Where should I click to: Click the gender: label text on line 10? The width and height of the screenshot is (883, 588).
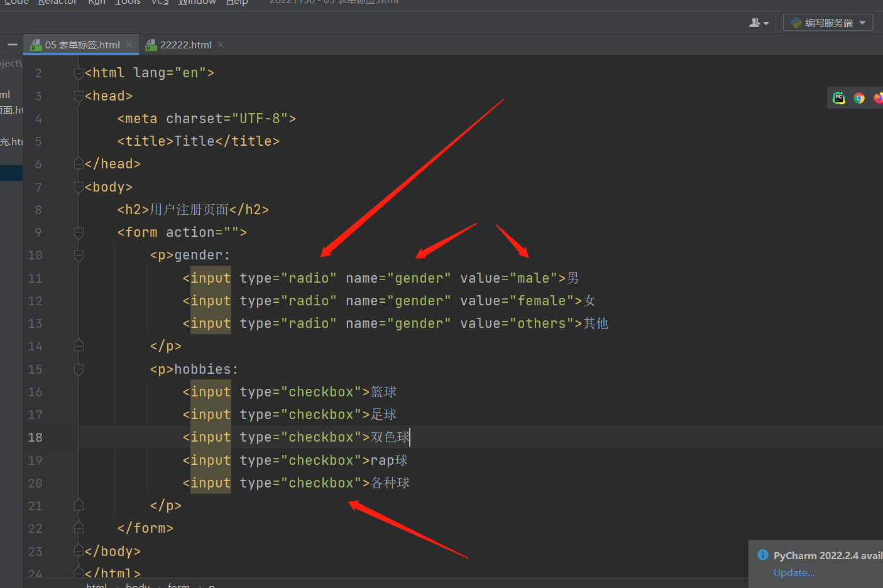point(202,255)
